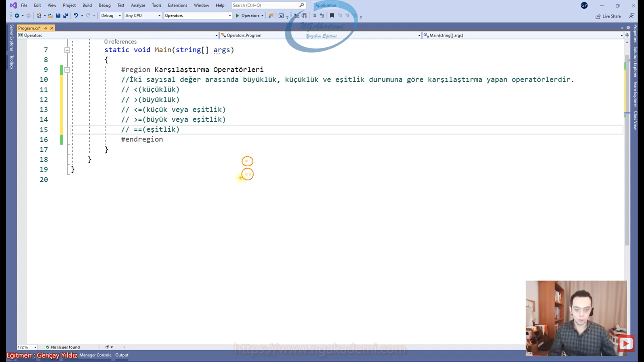Start debugging with green Operators play button
Screen dimensions: 644x362
tap(248, 16)
